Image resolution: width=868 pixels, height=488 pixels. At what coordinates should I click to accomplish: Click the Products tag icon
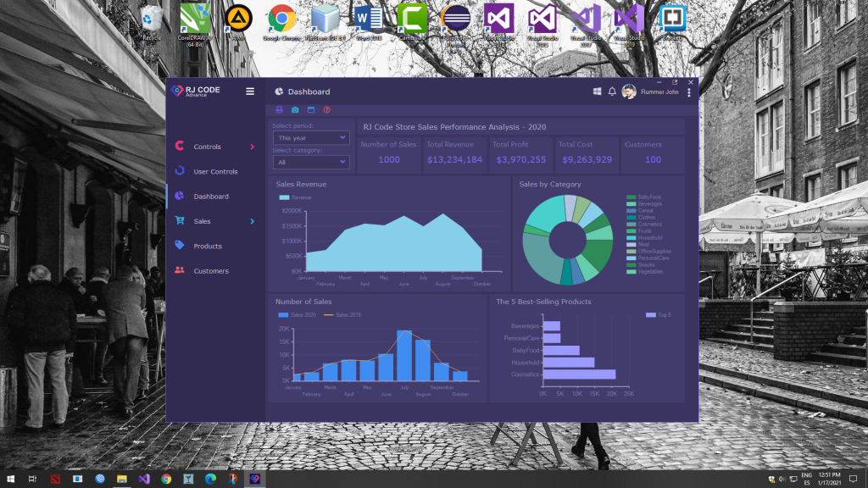pos(181,246)
